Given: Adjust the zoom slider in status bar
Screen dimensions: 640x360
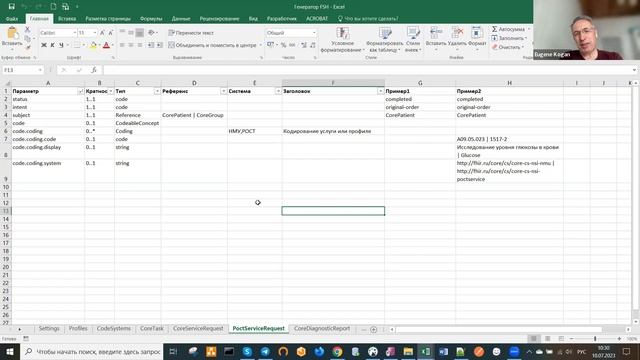Looking at the screenshot, I should tap(595, 339).
